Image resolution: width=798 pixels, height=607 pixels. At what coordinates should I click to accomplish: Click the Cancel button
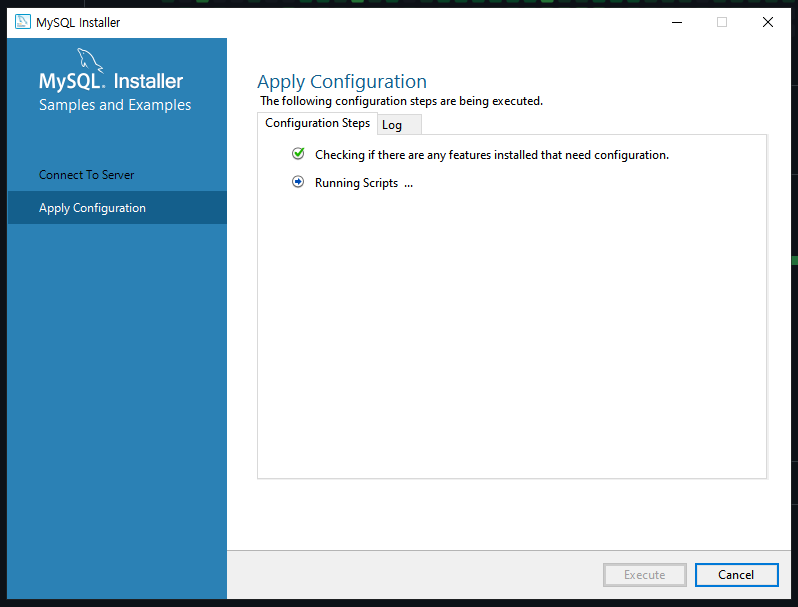click(x=736, y=574)
